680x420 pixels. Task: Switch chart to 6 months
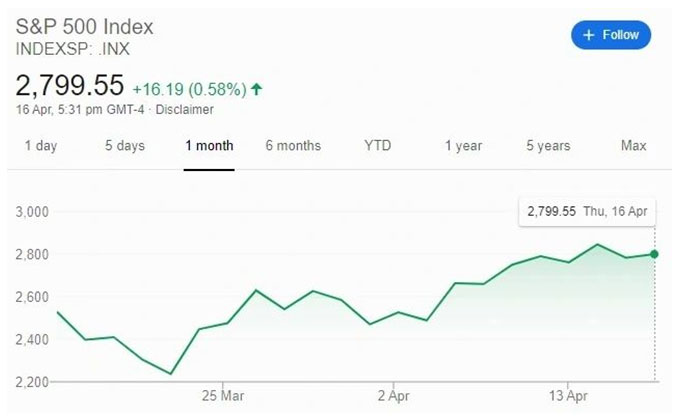[x=293, y=146]
